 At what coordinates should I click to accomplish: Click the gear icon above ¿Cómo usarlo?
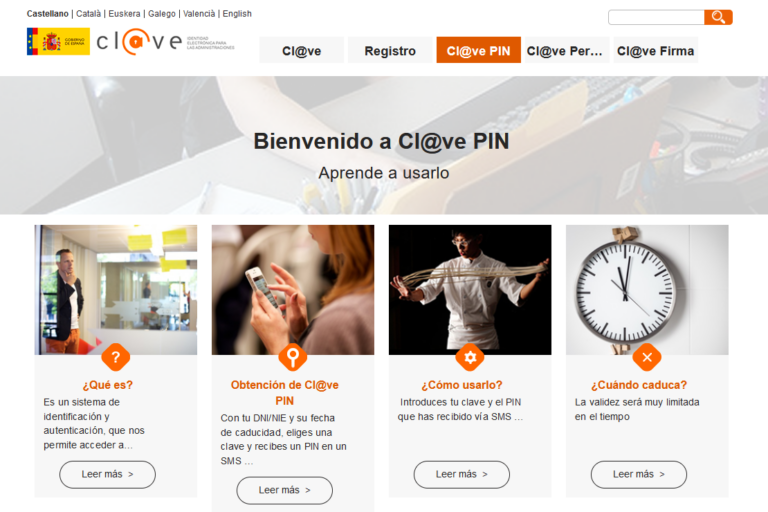click(x=470, y=357)
